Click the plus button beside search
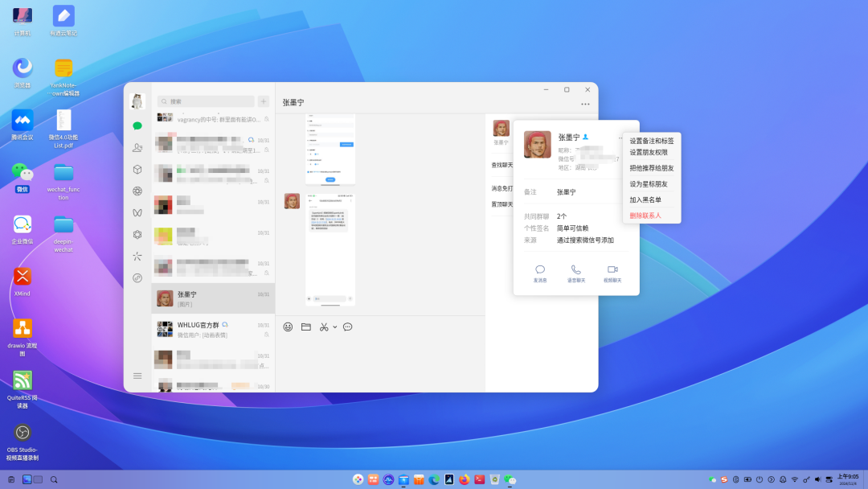 click(264, 101)
